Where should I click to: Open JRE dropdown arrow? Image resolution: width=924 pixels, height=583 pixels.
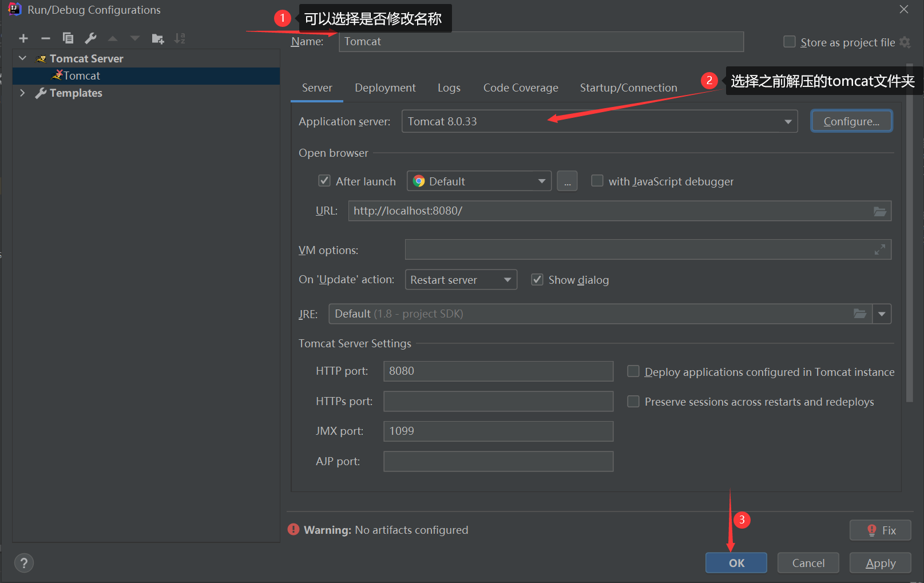[882, 314]
